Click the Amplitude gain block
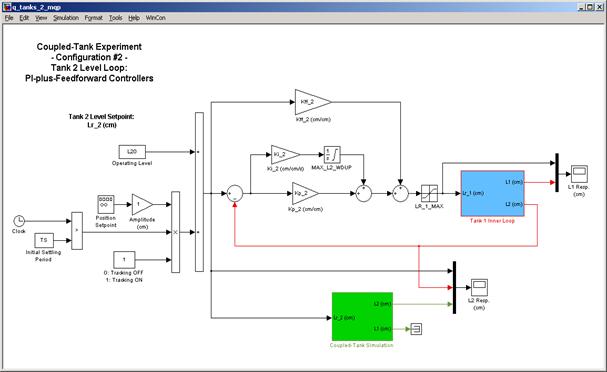607x372 pixels. pos(142,204)
